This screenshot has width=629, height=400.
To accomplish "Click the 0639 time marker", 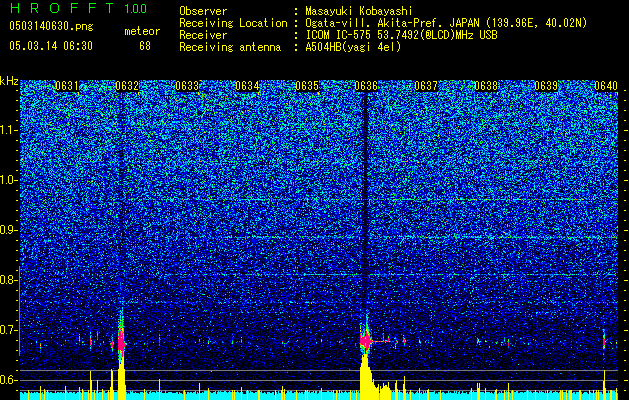I will tap(546, 86).
